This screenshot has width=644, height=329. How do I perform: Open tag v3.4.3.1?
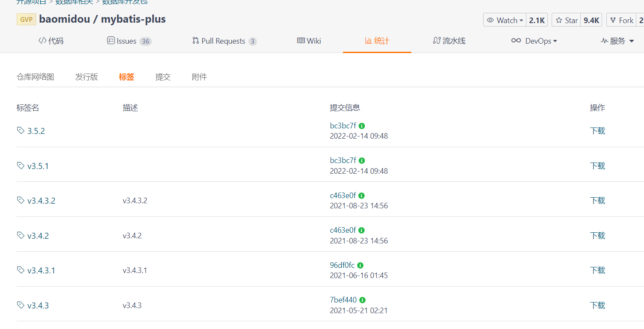point(41,270)
